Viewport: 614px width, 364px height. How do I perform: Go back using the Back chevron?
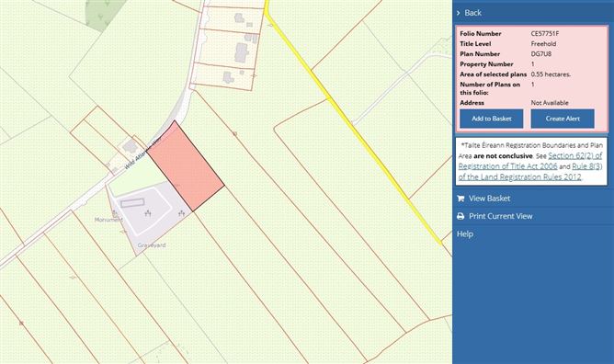coord(459,13)
